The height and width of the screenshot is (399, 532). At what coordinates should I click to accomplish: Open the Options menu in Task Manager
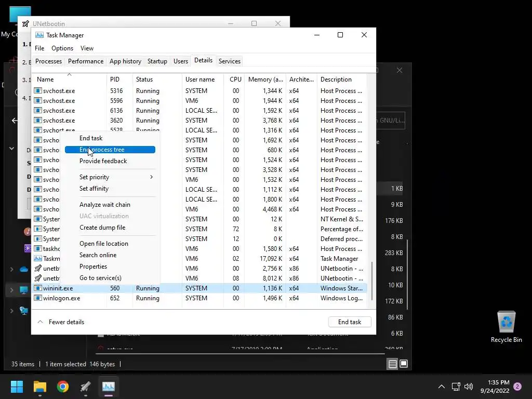pos(62,48)
